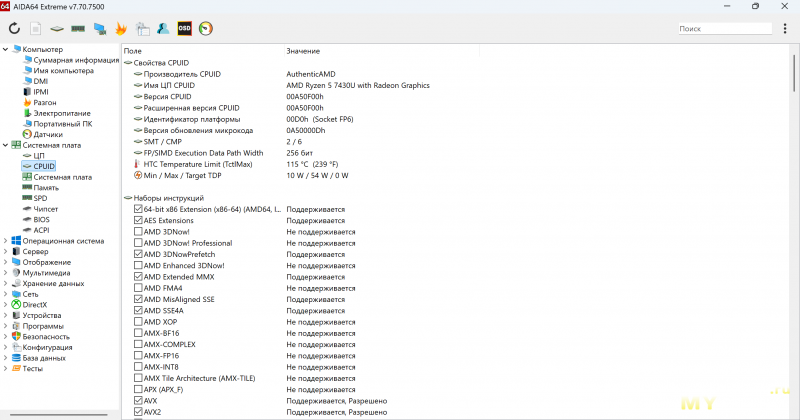
Task: Launch the memory benchmark green RAM icon
Action: 78,29
